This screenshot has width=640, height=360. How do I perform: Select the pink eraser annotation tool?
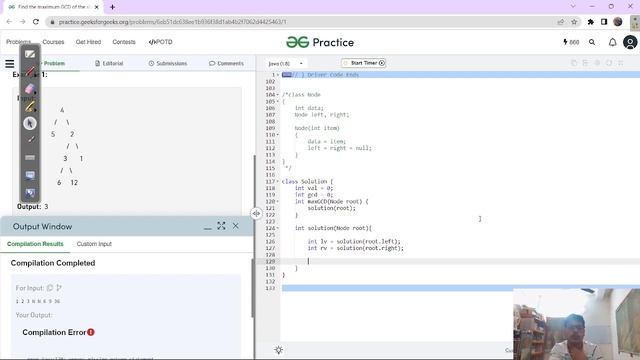click(30, 89)
